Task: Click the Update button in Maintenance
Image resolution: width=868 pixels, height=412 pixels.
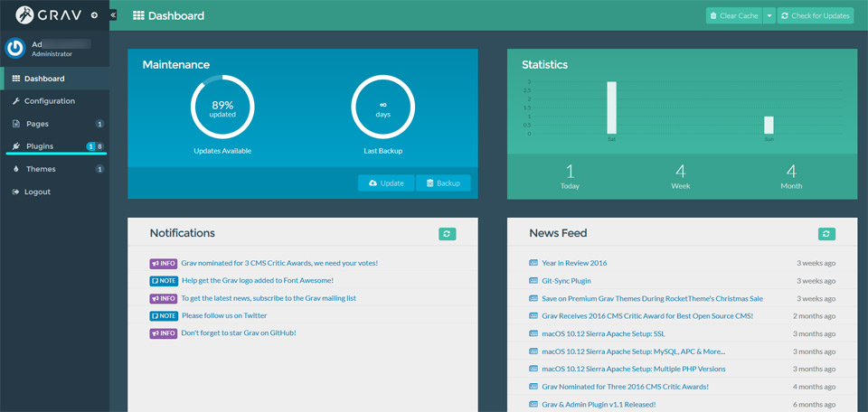Action: click(x=386, y=183)
